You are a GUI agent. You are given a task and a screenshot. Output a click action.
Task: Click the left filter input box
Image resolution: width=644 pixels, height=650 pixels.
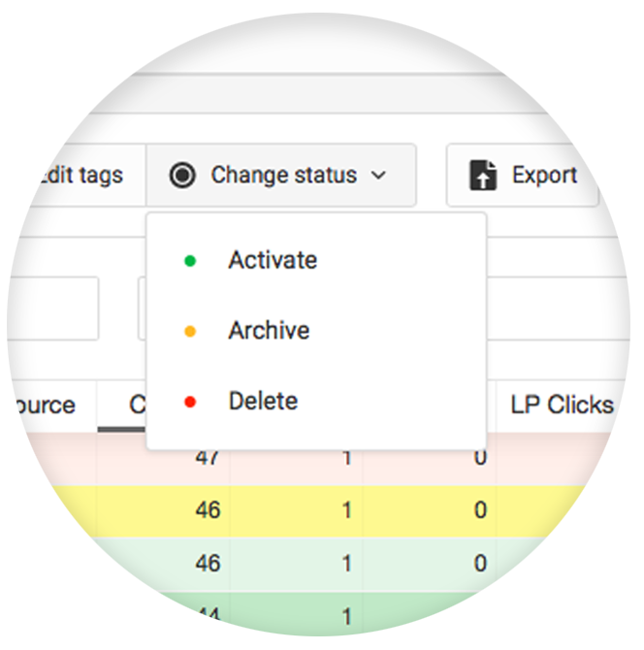pos(52,309)
